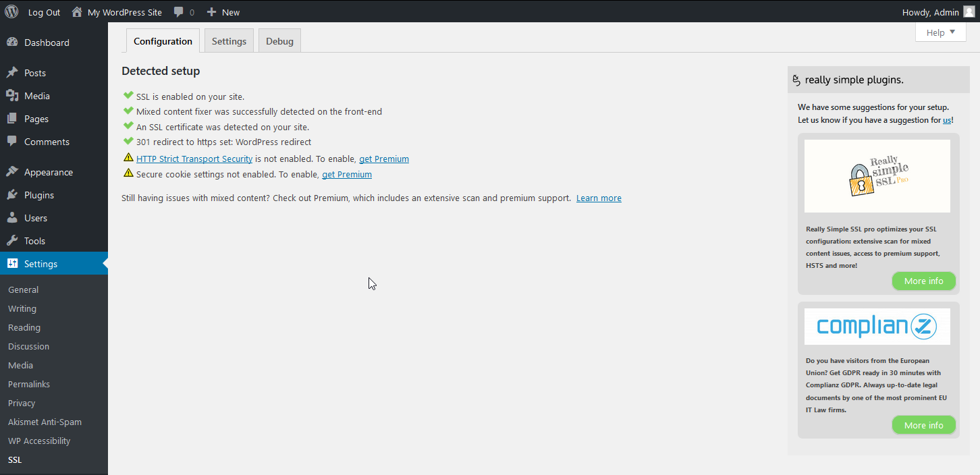Viewport: 980px width, 475px height.
Task: Click the Tools wrench icon
Action: 12,241
